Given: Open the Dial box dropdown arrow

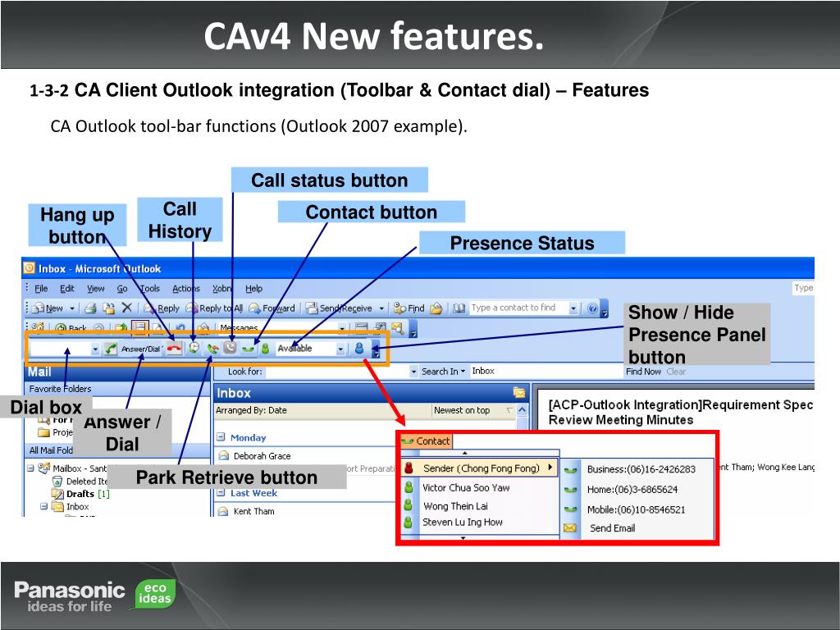Looking at the screenshot, I should point(95,349).
